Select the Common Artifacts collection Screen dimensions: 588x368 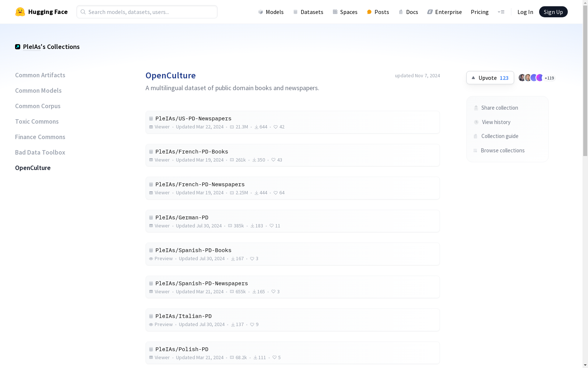click(40, 75)
